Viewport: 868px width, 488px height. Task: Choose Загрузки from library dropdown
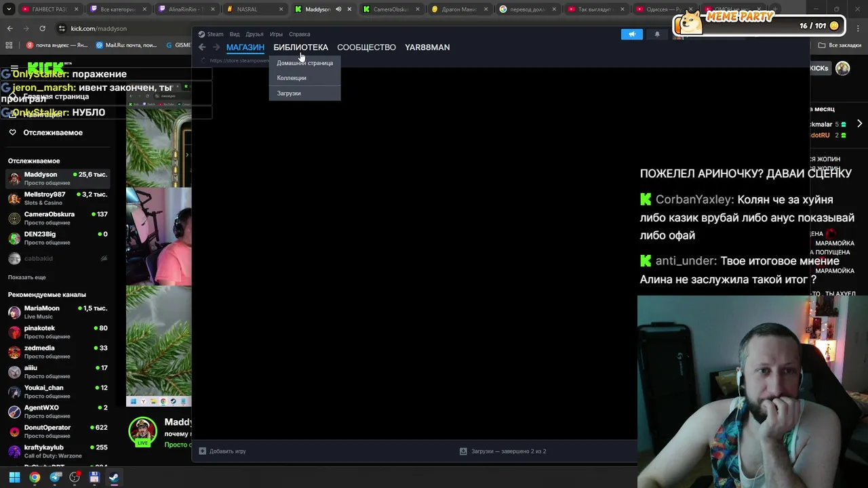pyautogui.click(x=304, y=94)
